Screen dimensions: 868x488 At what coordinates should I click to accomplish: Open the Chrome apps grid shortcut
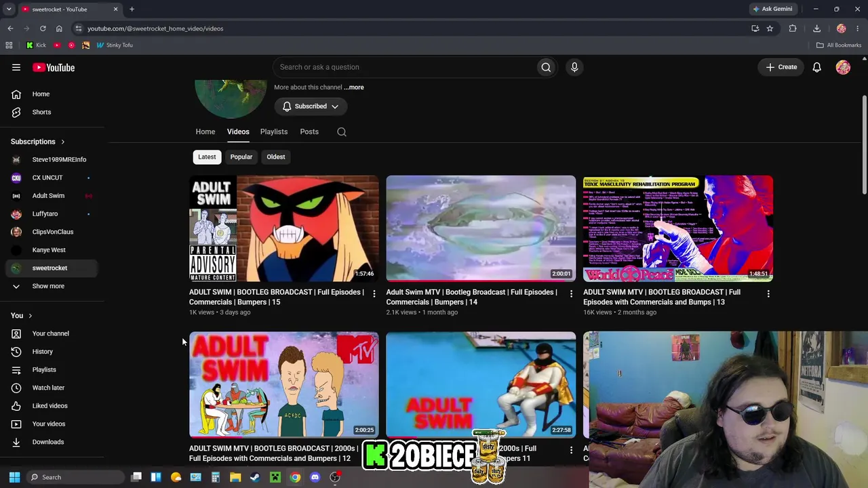point(9,45)
